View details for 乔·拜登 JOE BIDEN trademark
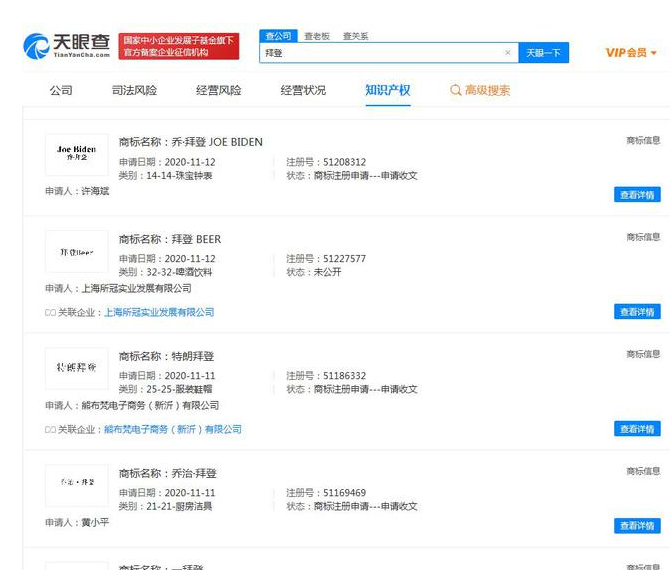This screenshot has height=570, width=670. click(x=637, y=195)
